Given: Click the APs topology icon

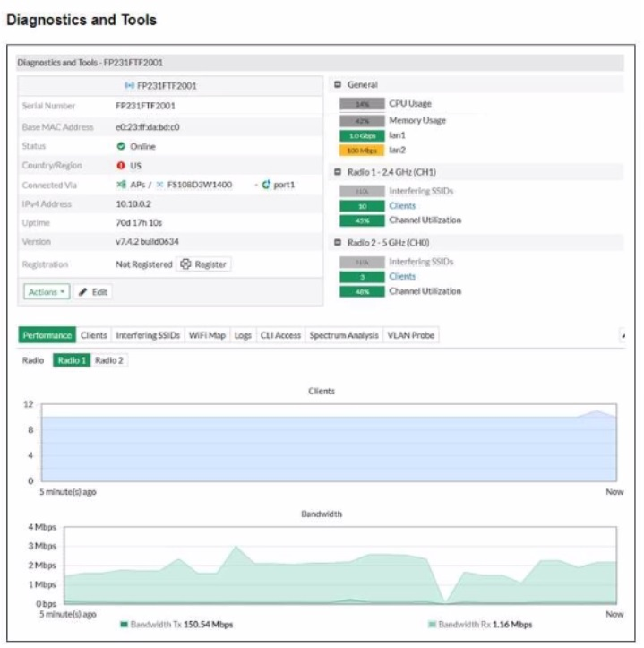Looking at the screenshot, I should pos(121,185).
